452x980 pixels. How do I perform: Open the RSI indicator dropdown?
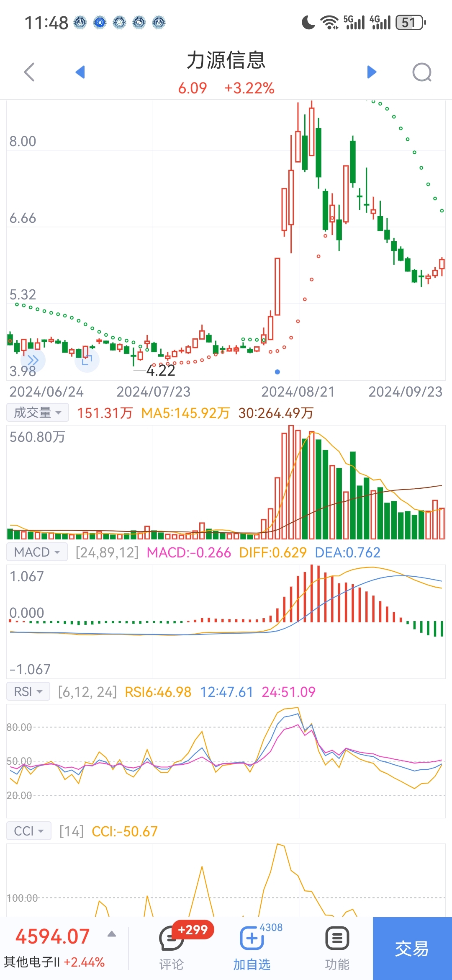click(x=28, y=691)
